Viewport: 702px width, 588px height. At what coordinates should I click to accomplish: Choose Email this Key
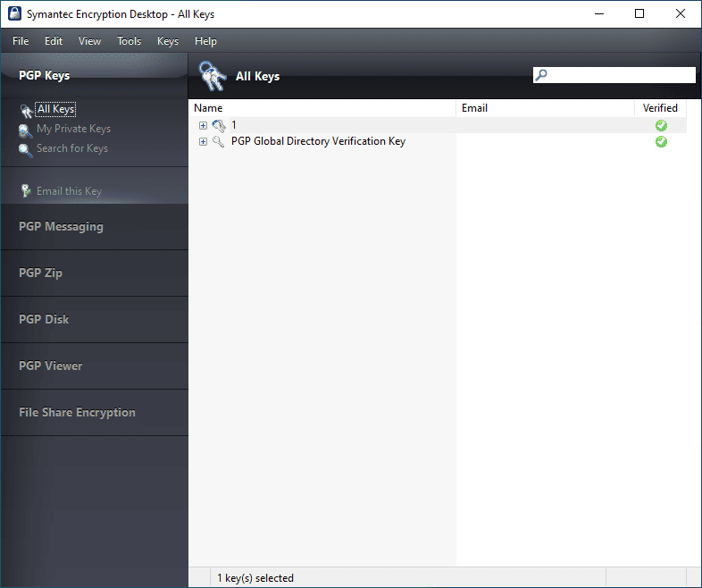pyautogui.click(x=69, y=191)
